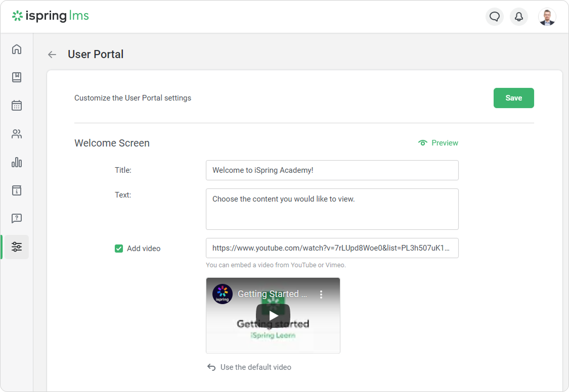Open the Users icon in sidebar
Viewport: 569px width, 392px height.
pos(17,134)
